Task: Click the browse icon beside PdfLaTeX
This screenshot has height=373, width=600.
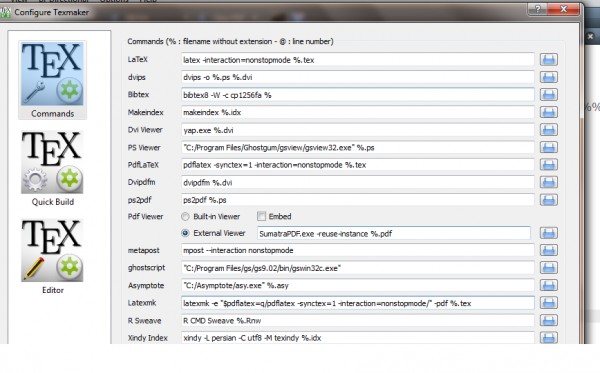Action: coord(548,165)
